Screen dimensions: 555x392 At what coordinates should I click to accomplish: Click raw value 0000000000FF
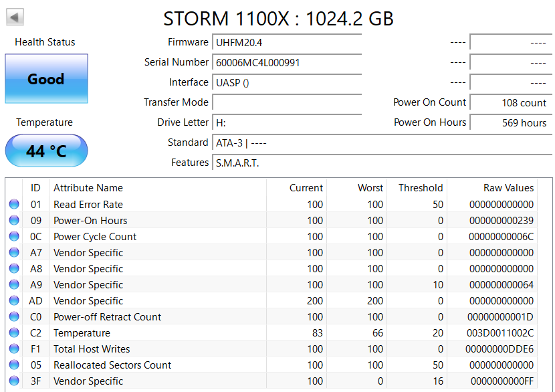(x=502, y=381)
